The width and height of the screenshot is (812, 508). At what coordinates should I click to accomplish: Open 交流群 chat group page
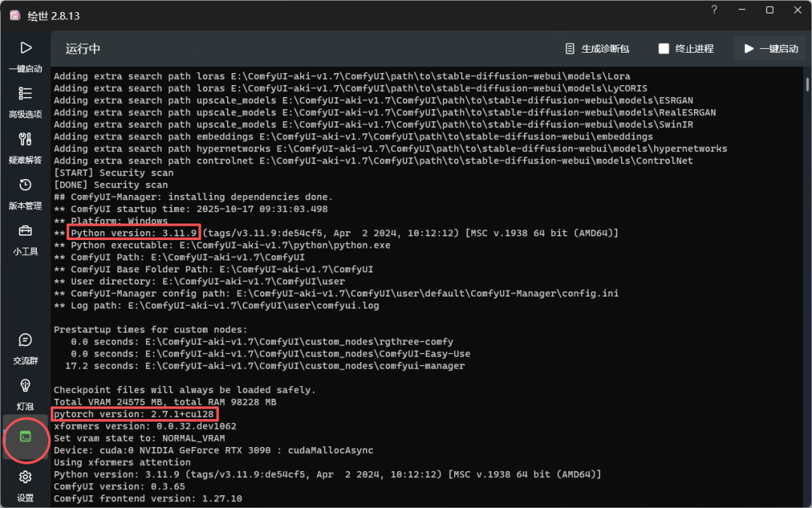point(26,349)
